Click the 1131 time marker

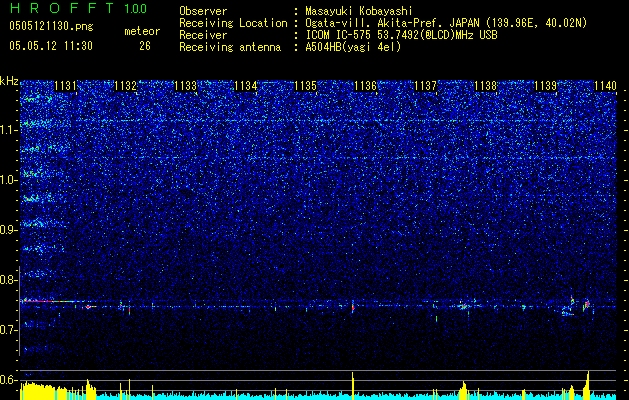65,85
